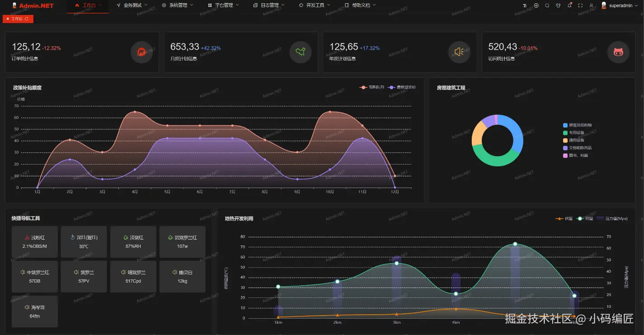The width and height of the screenshot is (644, 335).
Task: Expand the 系统管理 menu
Action: click(178, 5)
